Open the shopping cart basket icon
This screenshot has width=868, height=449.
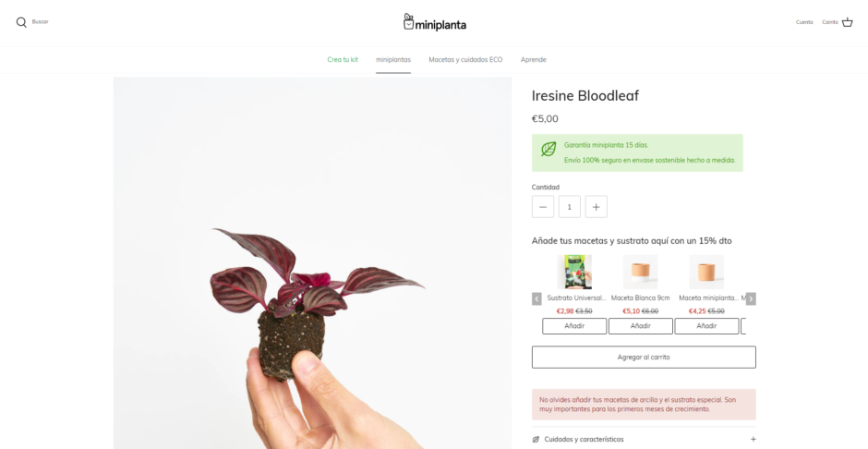tap(847, 22)
